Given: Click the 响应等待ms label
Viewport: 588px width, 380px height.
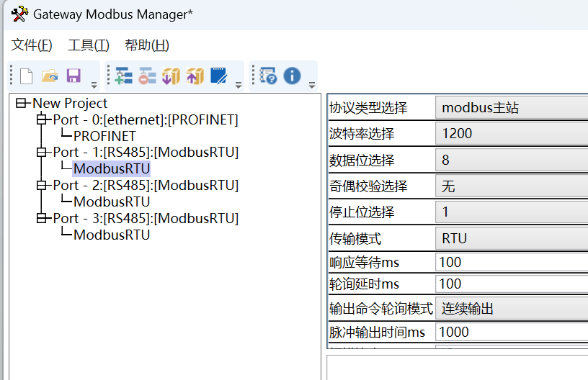Looking at the screenshot, I should point(364,262).
